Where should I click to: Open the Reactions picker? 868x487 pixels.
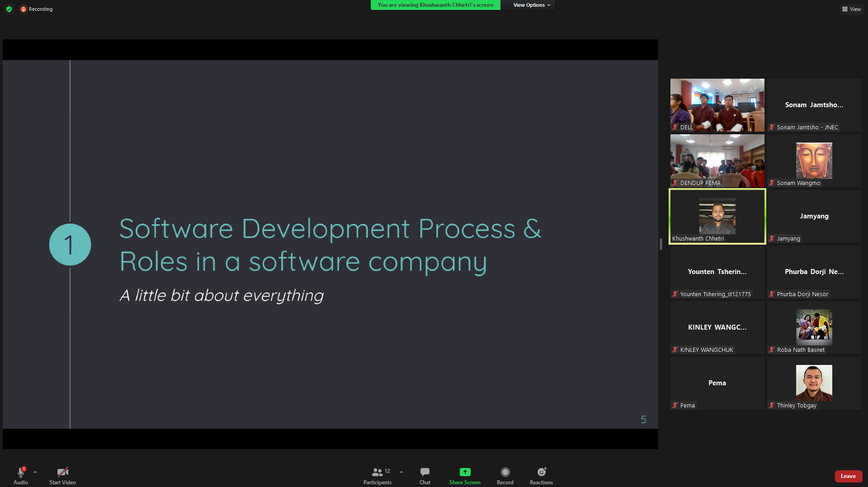(541, 475)
